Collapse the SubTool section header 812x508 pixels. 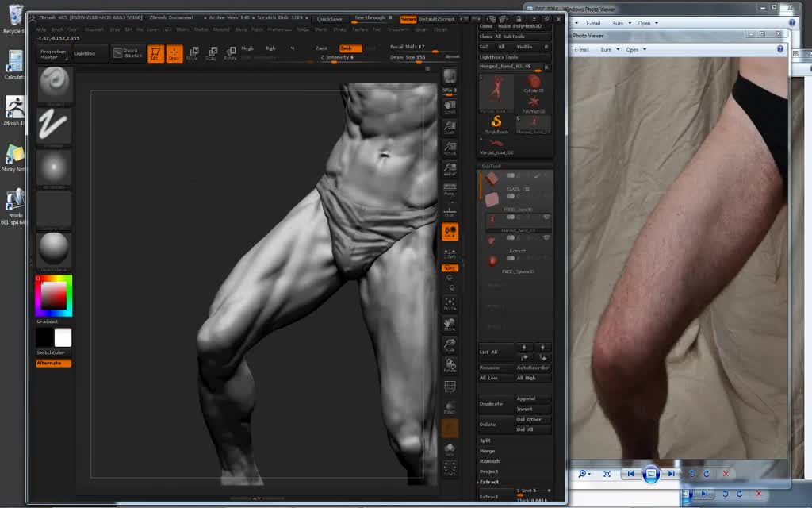(x=491, y=166)
